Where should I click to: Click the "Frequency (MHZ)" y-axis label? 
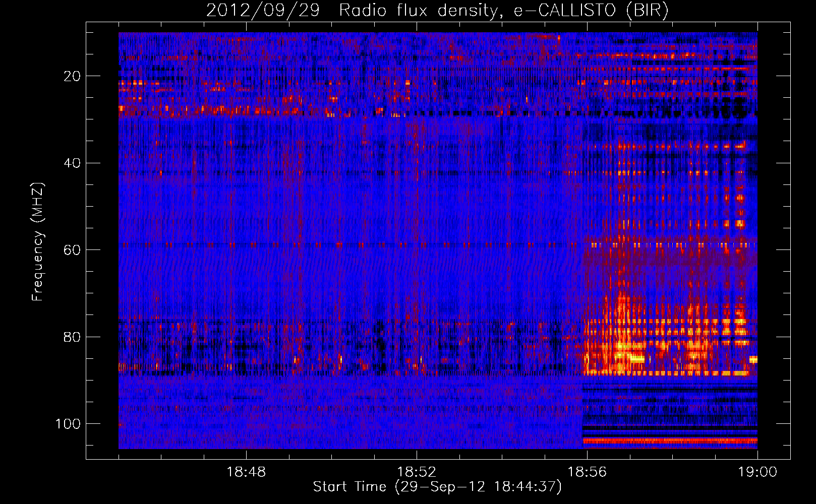[38, 241]
